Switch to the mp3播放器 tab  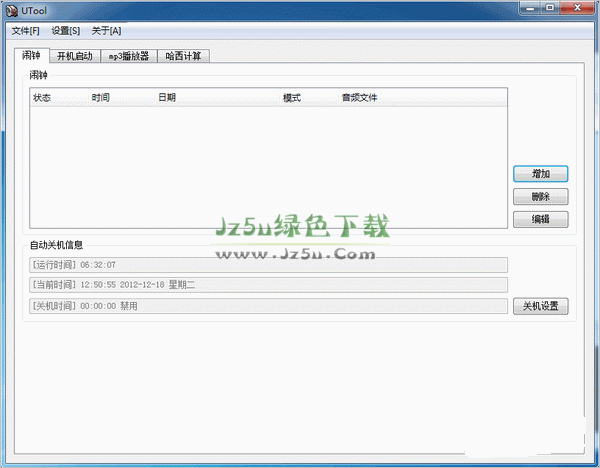point(129,56)
